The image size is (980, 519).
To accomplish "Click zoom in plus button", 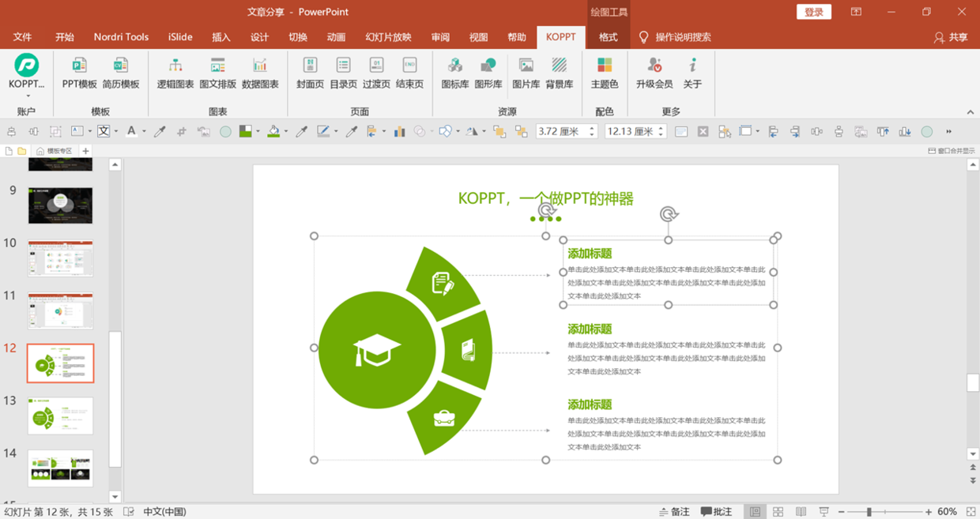I will (929, 512).
